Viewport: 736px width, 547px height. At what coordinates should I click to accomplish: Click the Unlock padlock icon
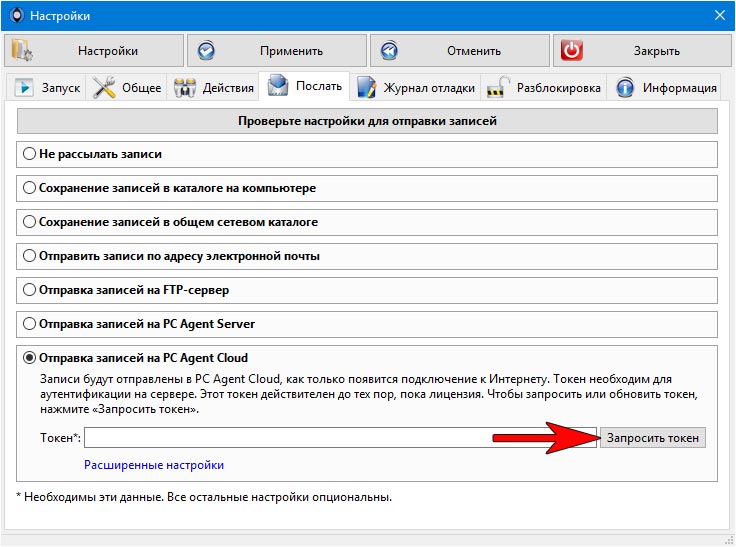click(498, 88)
